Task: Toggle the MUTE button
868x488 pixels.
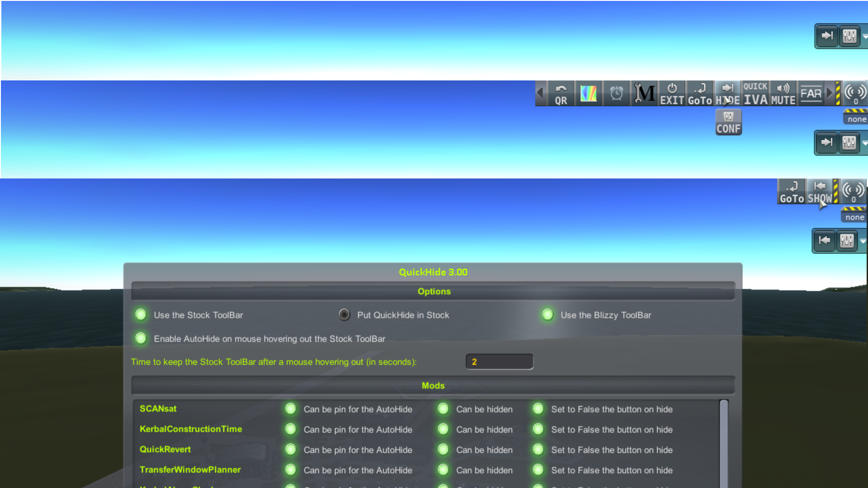Action: pyautogui.click(x=783, y=94)
